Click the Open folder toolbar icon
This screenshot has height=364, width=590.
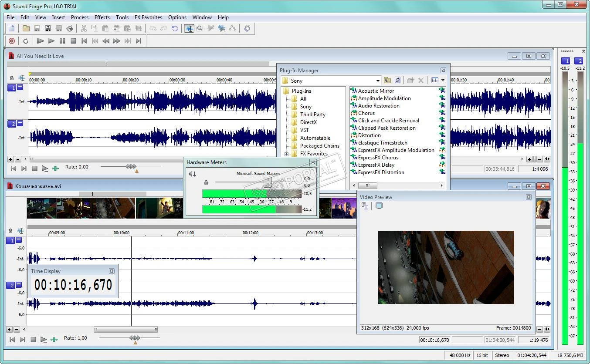click(26, 28)
